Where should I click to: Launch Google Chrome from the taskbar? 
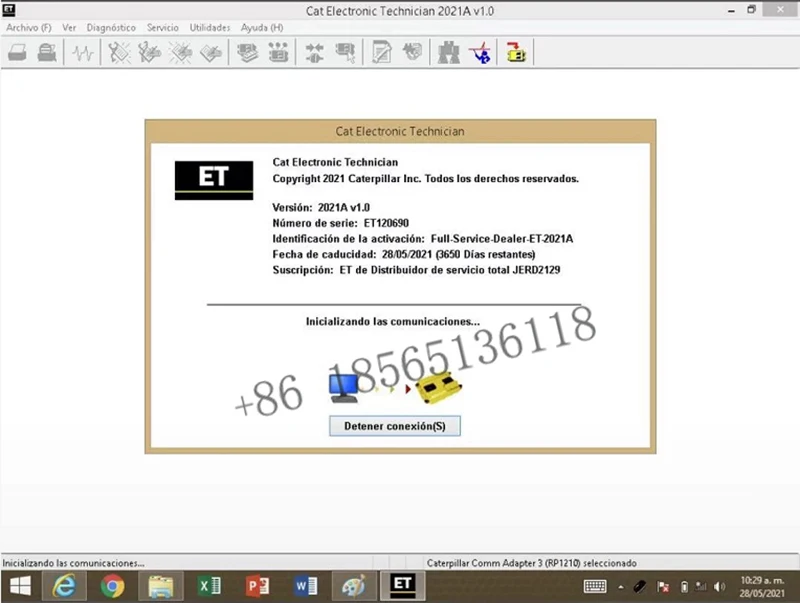[112, 586]
